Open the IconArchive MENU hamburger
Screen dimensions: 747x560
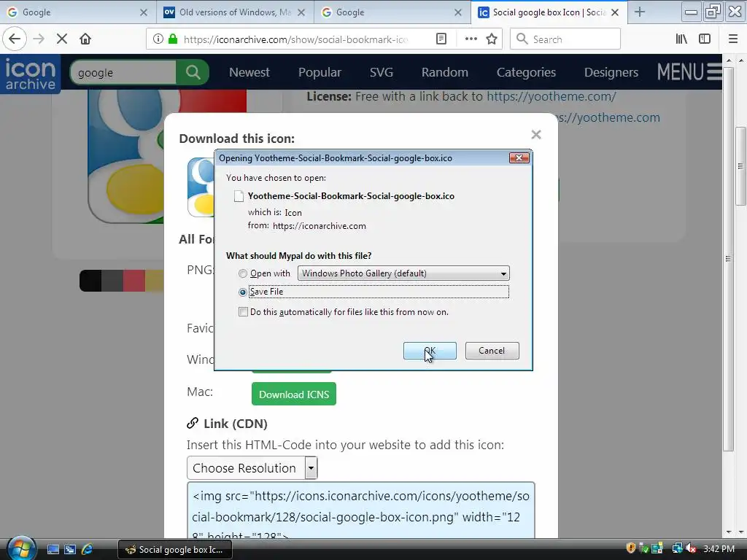[689, 72]
